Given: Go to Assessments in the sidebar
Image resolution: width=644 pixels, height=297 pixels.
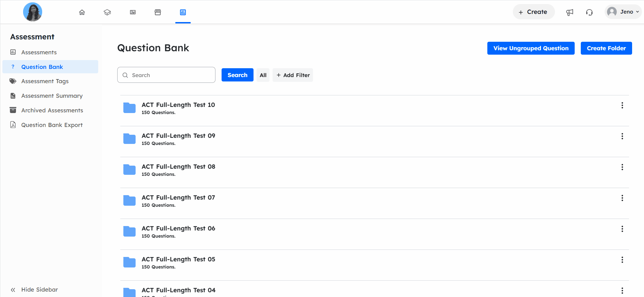Looking at the screenshot, I should pyautogui.click(x=50, y=52).
